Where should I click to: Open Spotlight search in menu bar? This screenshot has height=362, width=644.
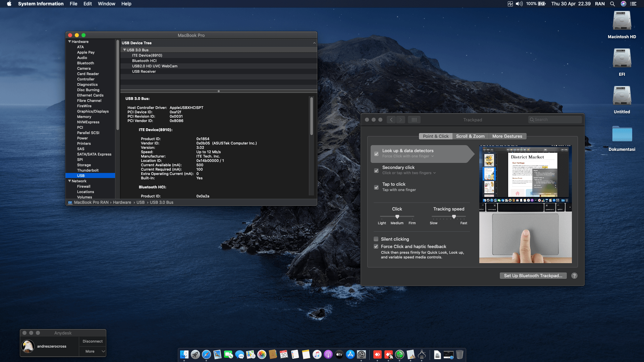(612, 4)
